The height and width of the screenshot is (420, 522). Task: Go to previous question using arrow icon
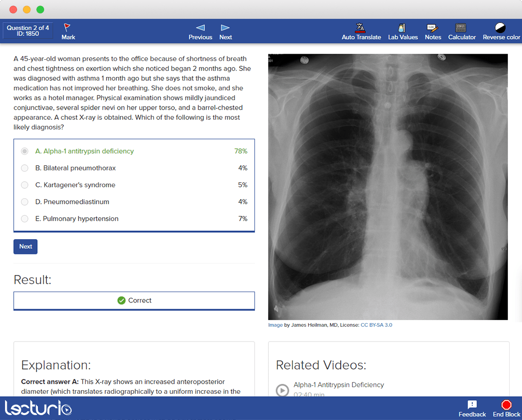(200, 31)
